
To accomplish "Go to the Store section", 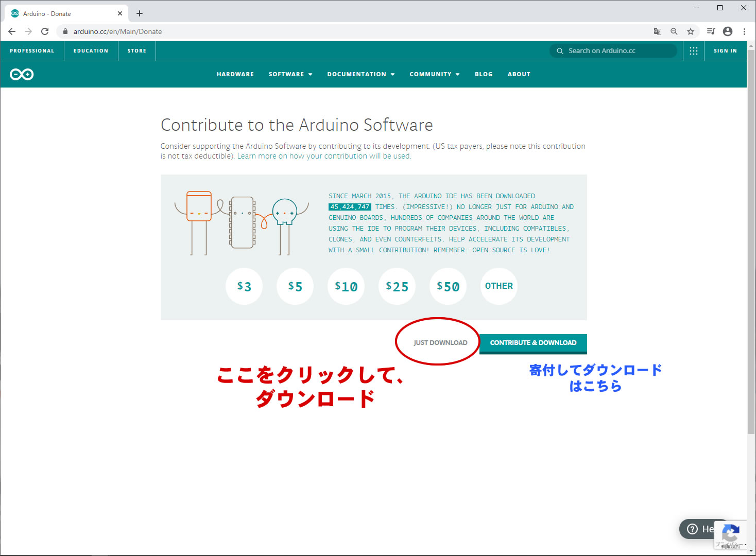I will [137, 51].
